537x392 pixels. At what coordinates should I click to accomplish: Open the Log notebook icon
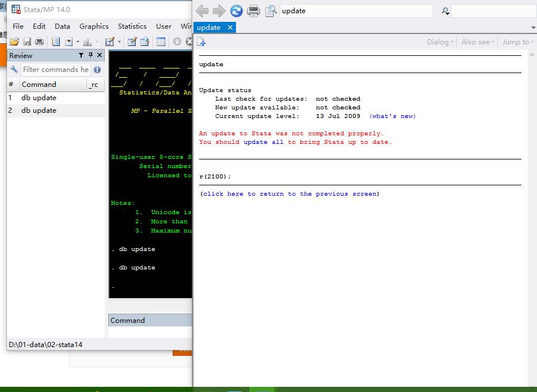point(56,41)
